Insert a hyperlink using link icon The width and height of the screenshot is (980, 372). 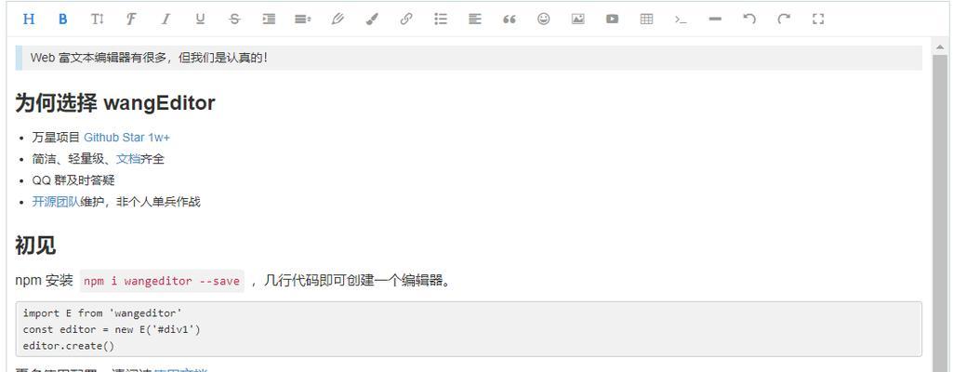[406, 19]
